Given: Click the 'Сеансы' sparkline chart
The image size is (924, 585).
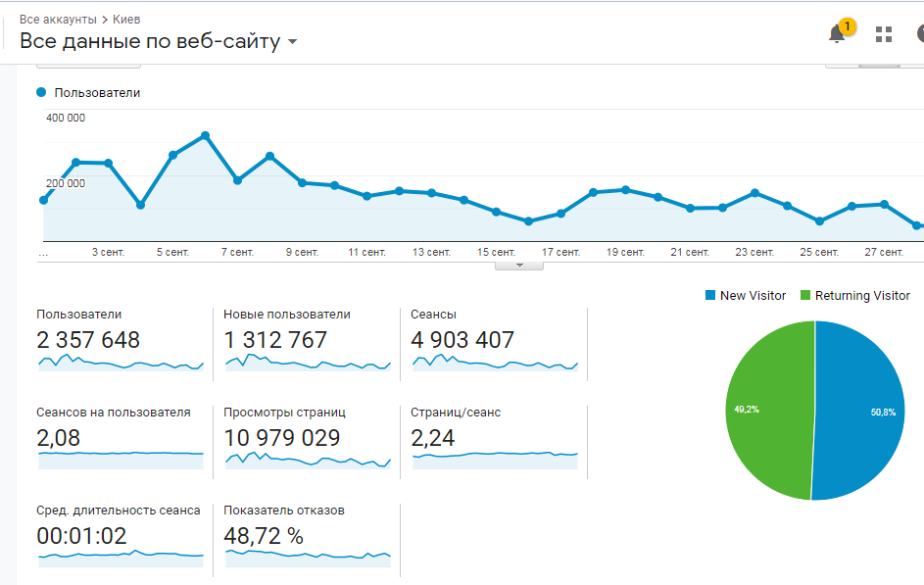Looking at the screenshot, I should (495, 363).
